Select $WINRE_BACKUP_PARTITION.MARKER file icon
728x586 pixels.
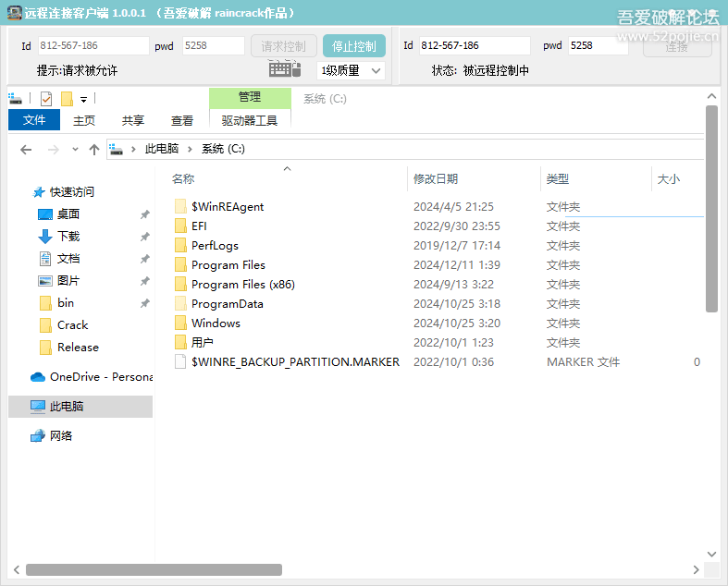180,362
